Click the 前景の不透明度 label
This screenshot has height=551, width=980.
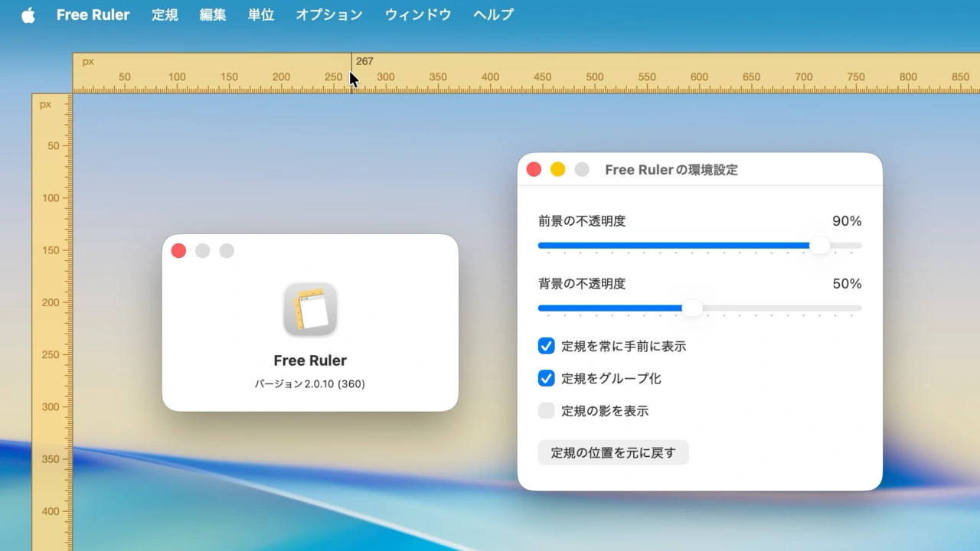[x=582, y=221]
